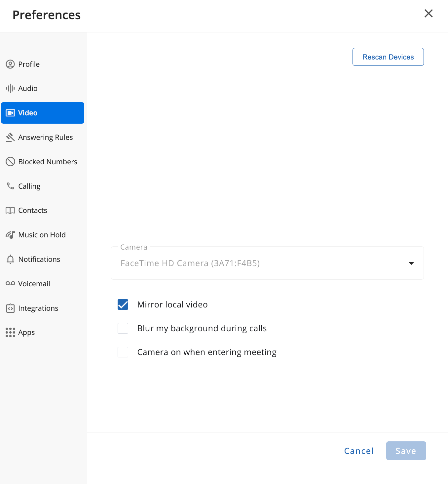Select the highlighted Video tab

click(x=43, y=113)
